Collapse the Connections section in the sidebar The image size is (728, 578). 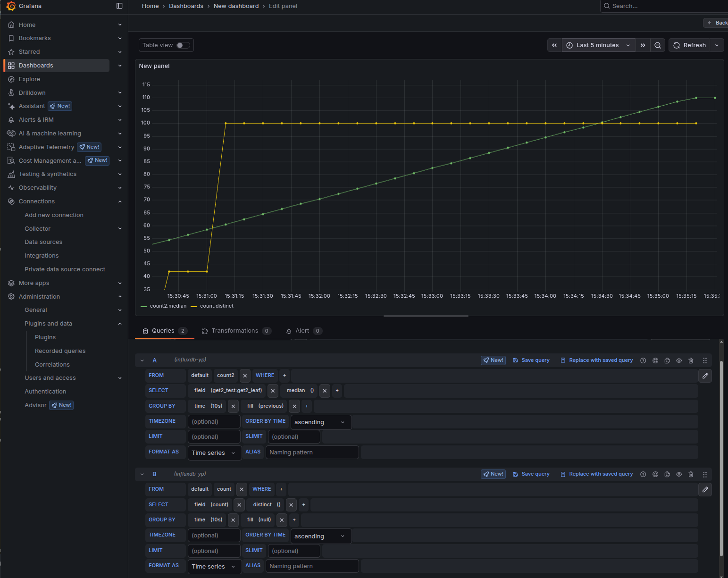tap(120, 201)
